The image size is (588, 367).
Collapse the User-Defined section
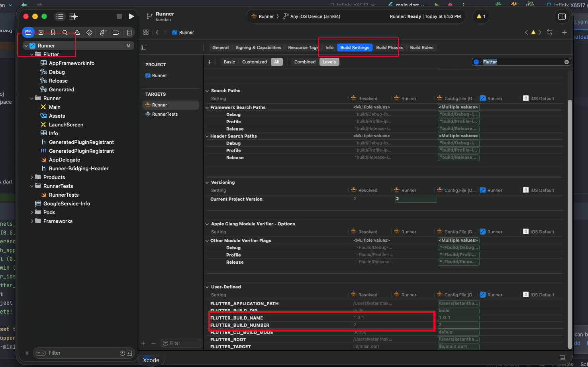pos(207,287)
